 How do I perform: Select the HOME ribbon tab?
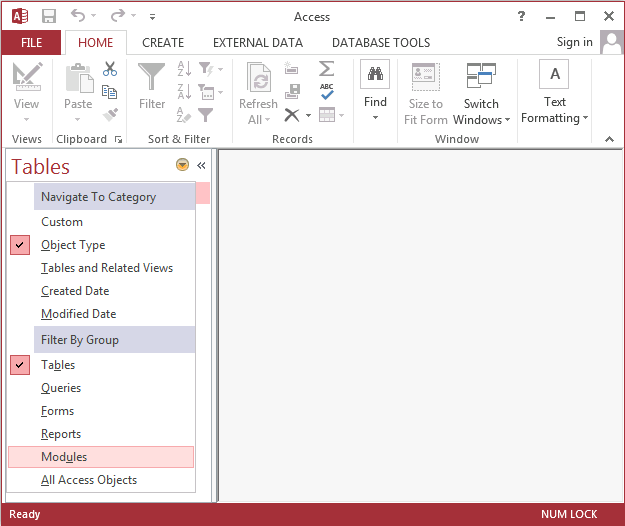(x=96, y=43)
